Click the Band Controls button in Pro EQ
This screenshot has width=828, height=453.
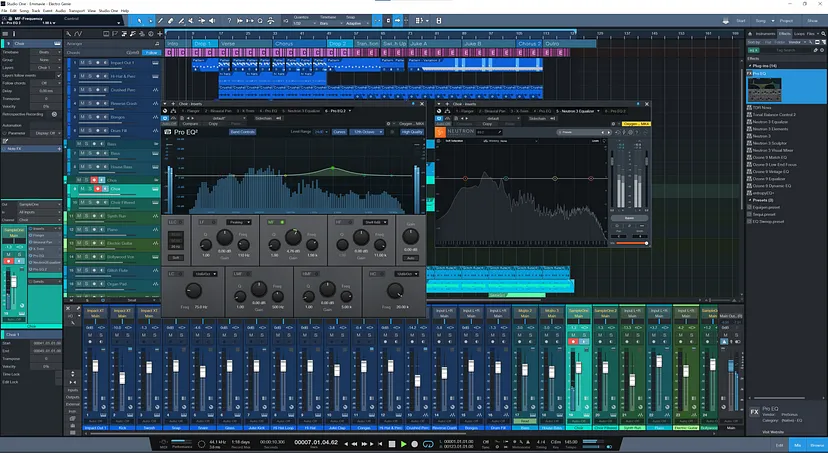click(242, 132)
